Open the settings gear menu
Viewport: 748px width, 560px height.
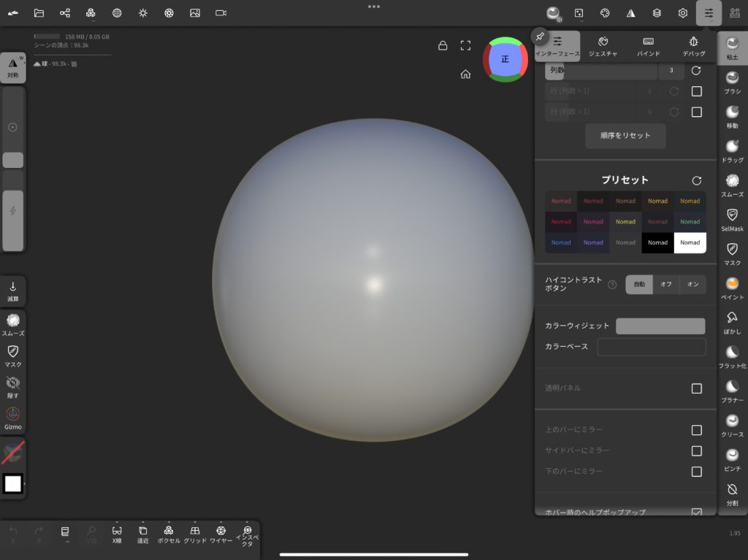coord(683,13)
